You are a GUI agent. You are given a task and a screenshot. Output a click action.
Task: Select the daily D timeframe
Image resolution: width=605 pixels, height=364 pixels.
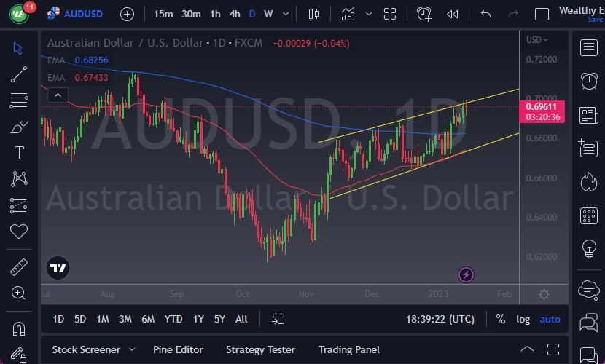click(252, 15)
